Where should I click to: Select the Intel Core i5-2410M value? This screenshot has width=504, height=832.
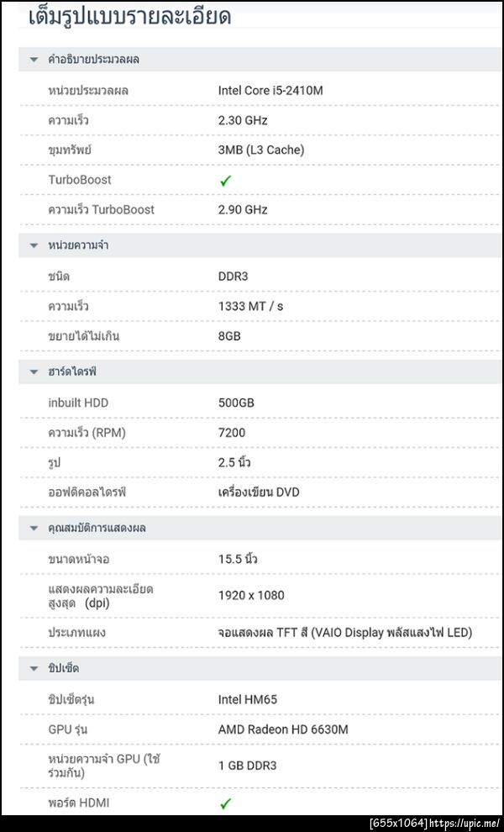(270, 90)
